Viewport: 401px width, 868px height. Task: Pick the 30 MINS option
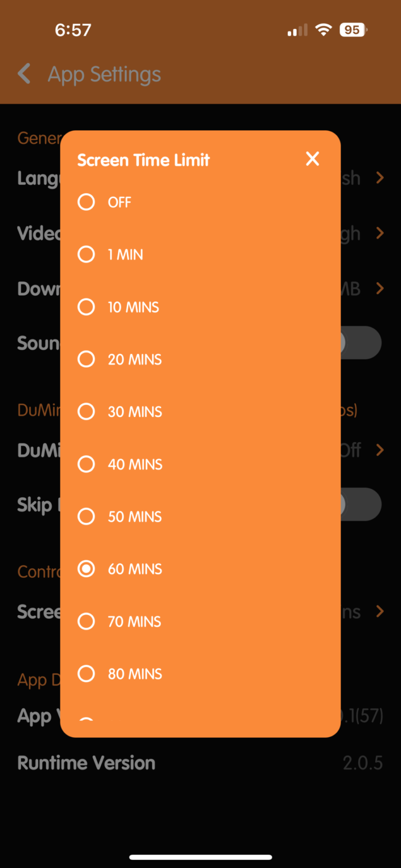point(86,411)
